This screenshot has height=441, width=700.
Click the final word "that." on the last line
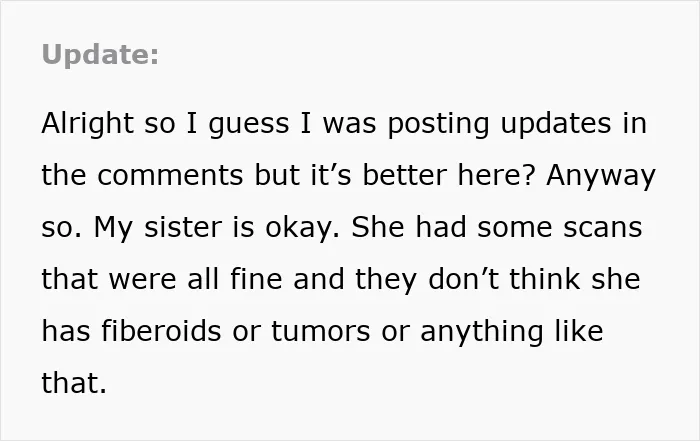click(74, 383)
